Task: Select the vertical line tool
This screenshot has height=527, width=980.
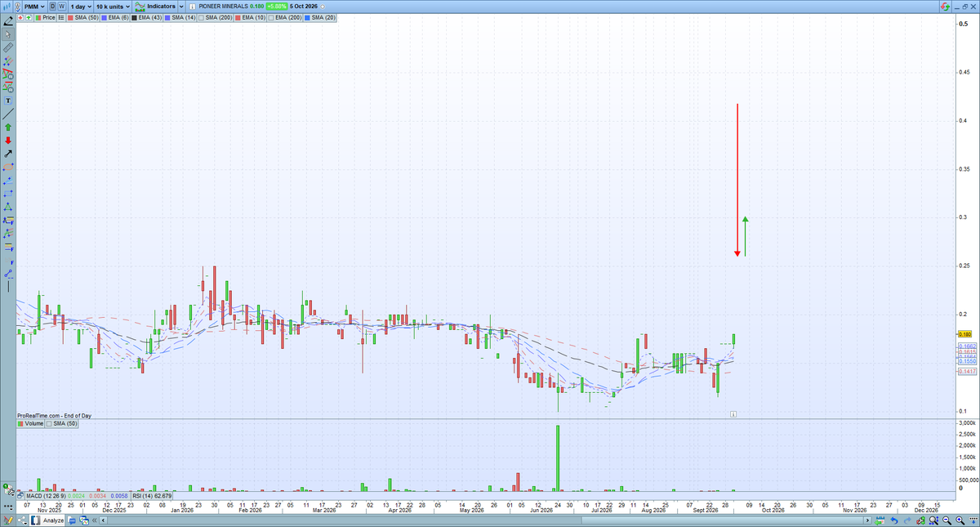Action: [8, 286]
